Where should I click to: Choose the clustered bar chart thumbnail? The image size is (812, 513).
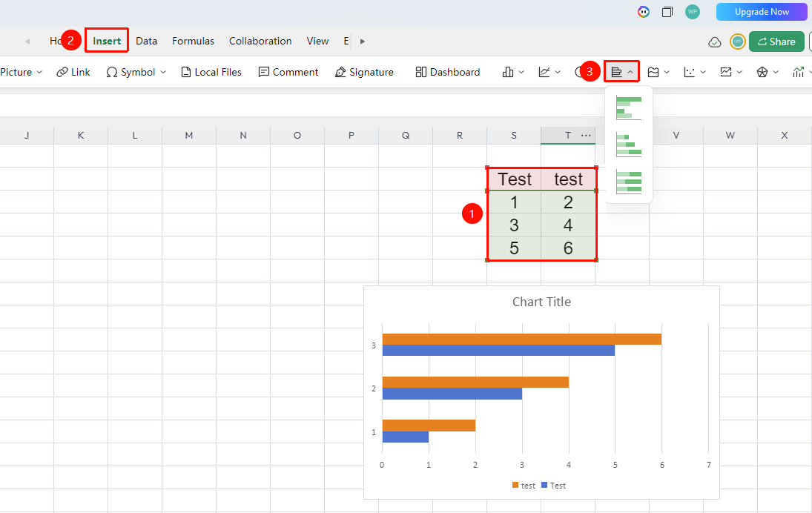[x=629, y=107]
